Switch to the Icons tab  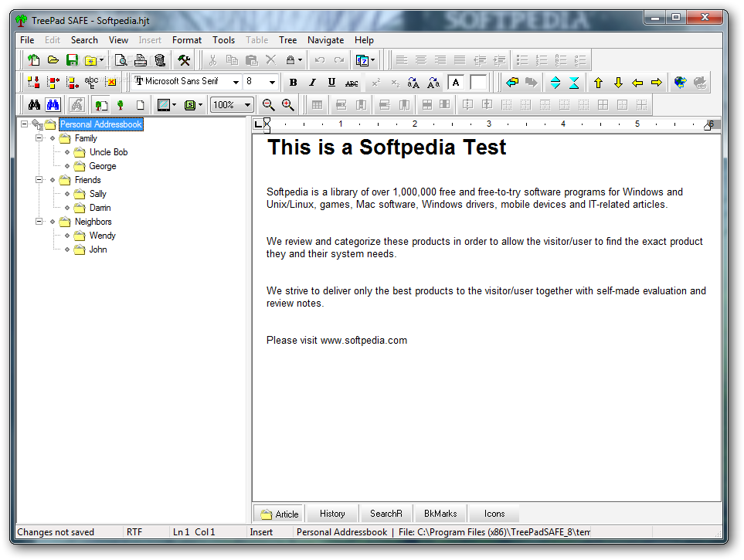494,514
